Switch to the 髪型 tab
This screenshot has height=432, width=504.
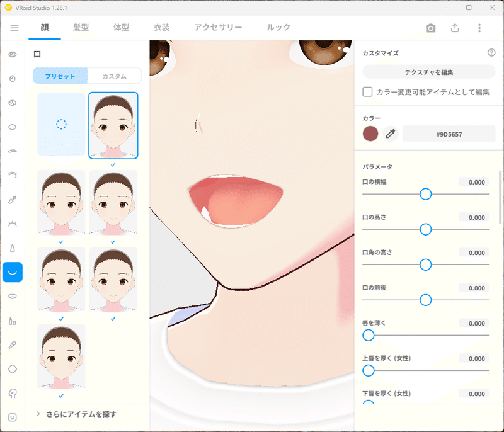coord(81,27)
